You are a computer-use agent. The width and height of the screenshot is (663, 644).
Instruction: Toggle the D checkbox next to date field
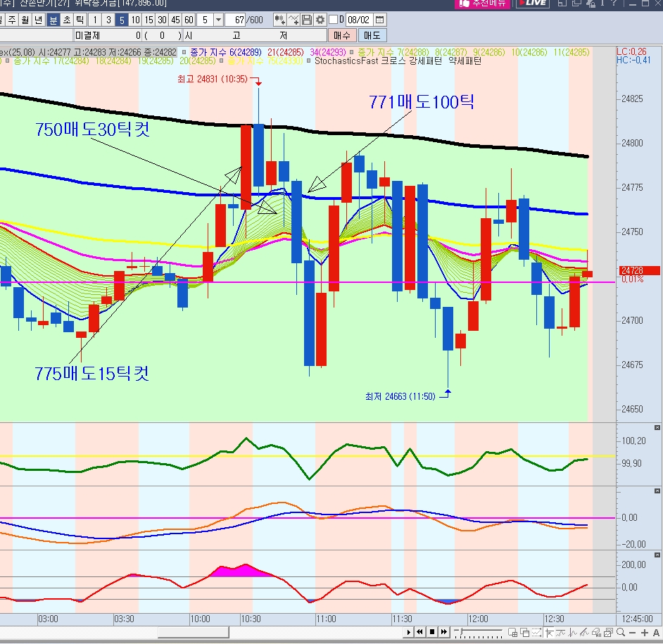pyautogui.click(x=333, y=20)
